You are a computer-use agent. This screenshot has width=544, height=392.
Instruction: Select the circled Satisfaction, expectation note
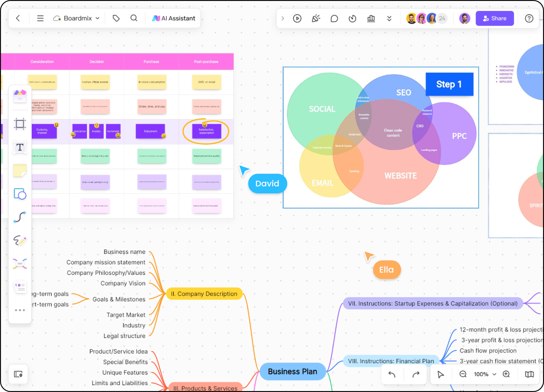pyautogui.click(x=207, y=131)
